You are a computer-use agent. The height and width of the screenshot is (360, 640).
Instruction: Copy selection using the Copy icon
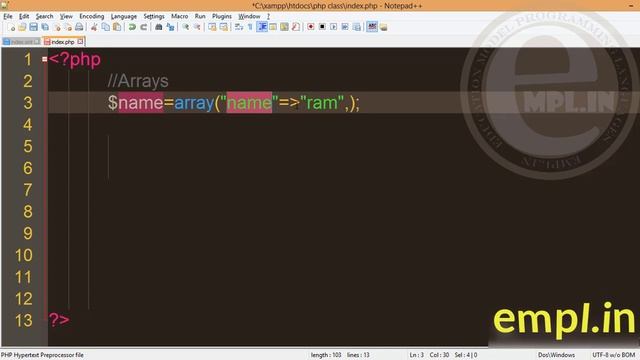coord(106,27)
